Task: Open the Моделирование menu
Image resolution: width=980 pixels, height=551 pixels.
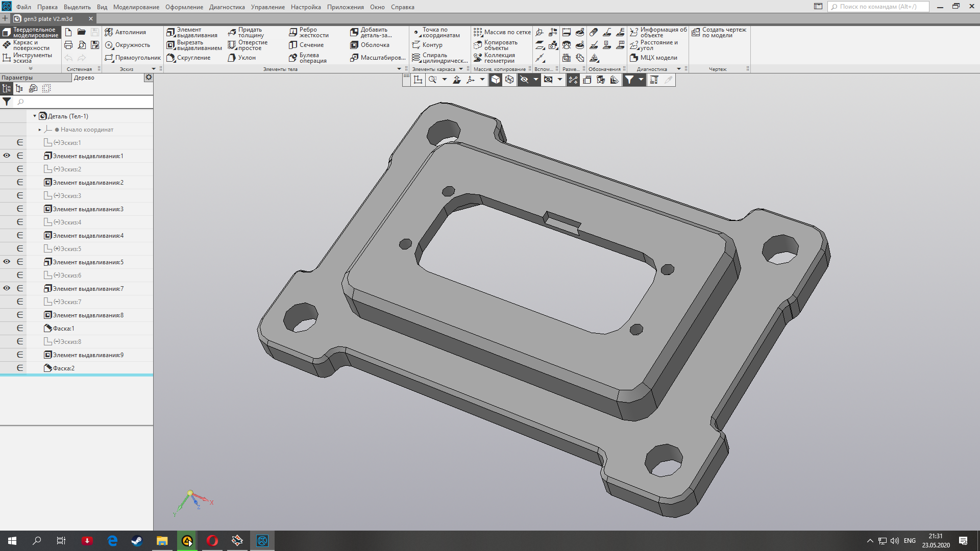Action: [136, 7]
